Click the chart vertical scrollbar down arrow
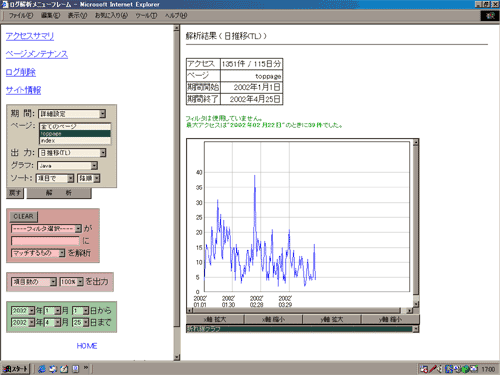500x375 pixels. click(416, 304)
